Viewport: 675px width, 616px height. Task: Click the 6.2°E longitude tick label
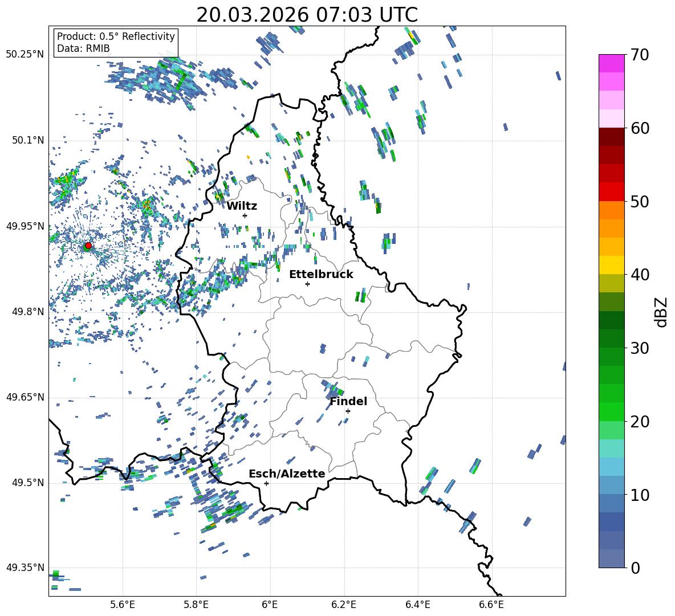click(344, 604)
